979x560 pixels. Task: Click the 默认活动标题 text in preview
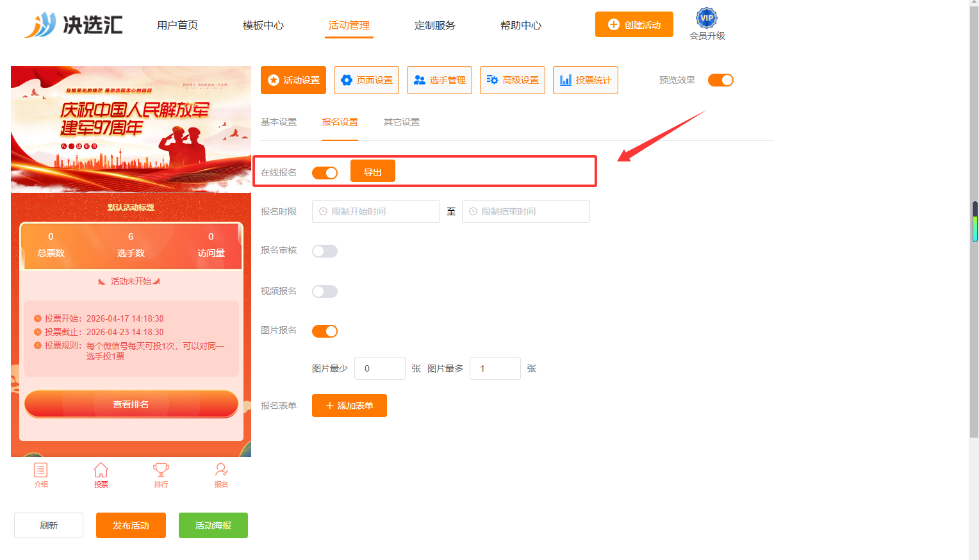[x=131, y=208]
